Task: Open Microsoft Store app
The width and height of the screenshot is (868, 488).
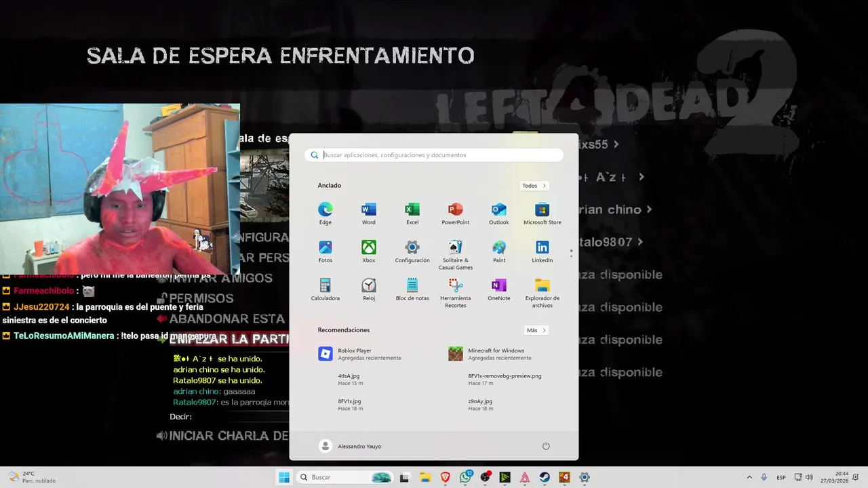Action: [x=542, y=213]
